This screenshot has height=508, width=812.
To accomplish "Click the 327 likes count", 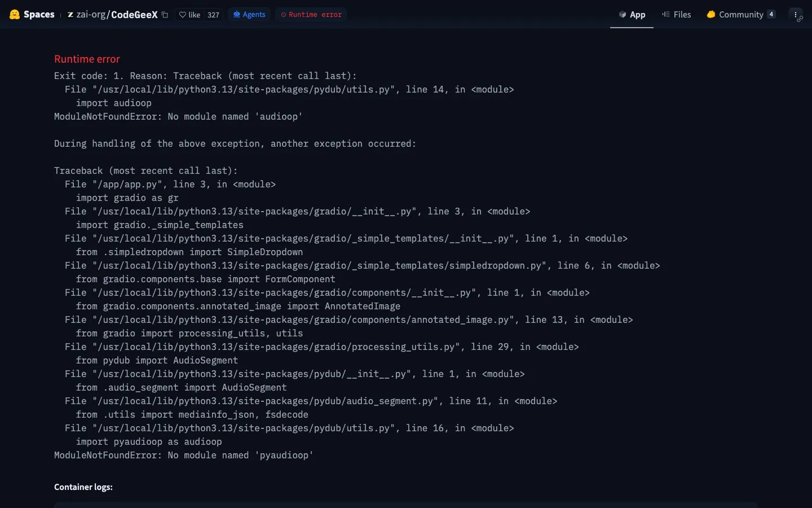I will point(213,15).
